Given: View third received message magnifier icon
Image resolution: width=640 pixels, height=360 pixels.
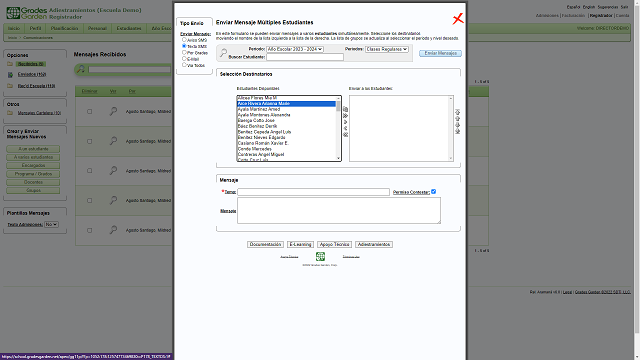Looking at the screenshot, I should click(x=113, y=171).
